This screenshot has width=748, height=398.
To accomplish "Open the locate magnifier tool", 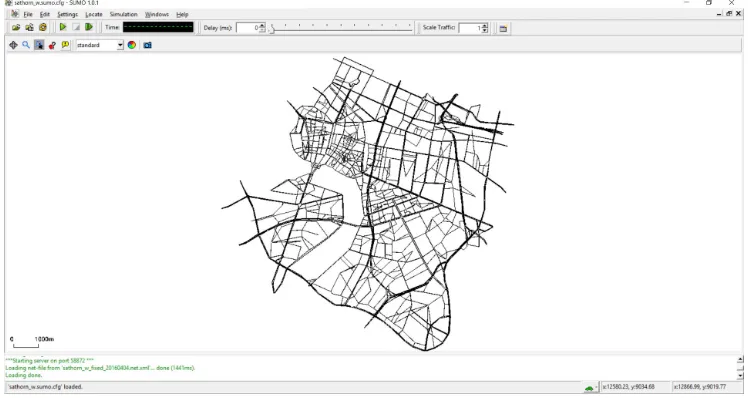I will tap(26, 45).
